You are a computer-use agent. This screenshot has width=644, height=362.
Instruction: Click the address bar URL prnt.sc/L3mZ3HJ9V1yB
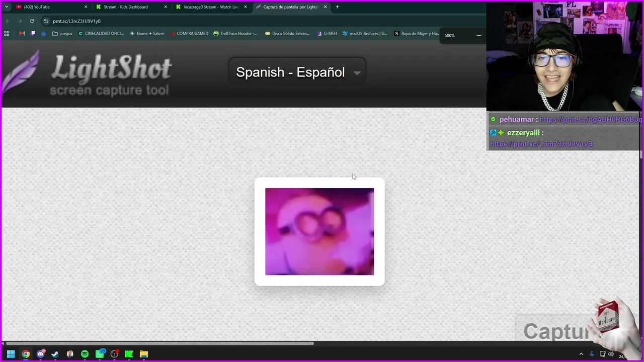[76, 21]
